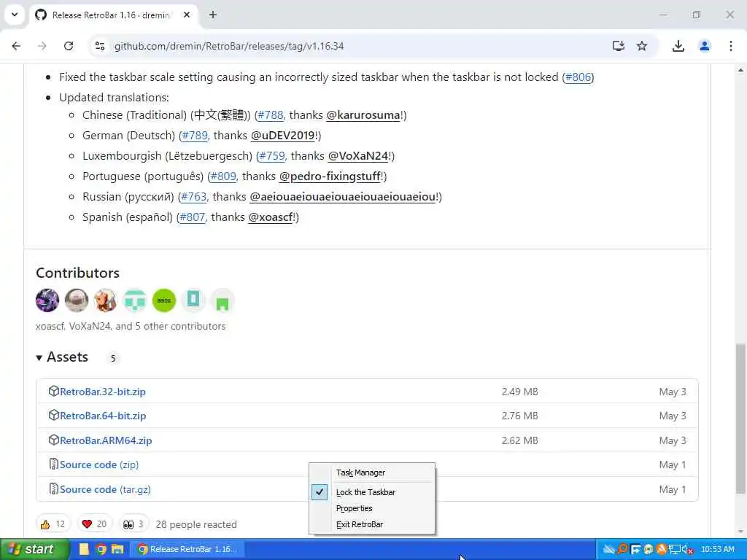Click the last contributor avatar with green shape
The width and height of the screenshot is (747, 560).
coord(222,300)
